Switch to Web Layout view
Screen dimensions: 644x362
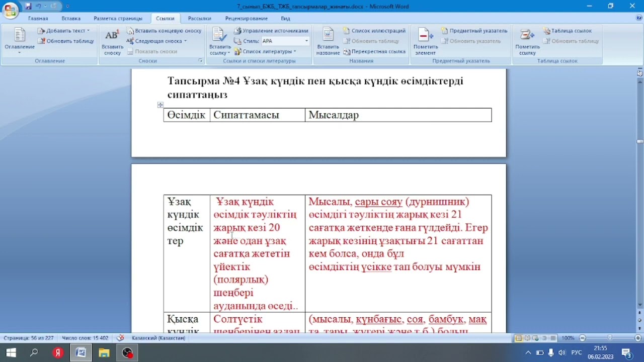click(x=536, y=338)
